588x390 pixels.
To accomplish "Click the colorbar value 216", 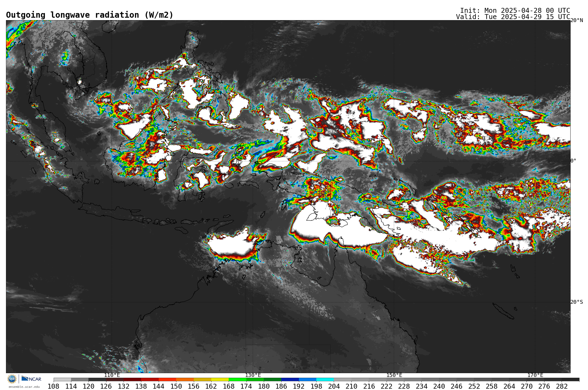I will [369, 386].
